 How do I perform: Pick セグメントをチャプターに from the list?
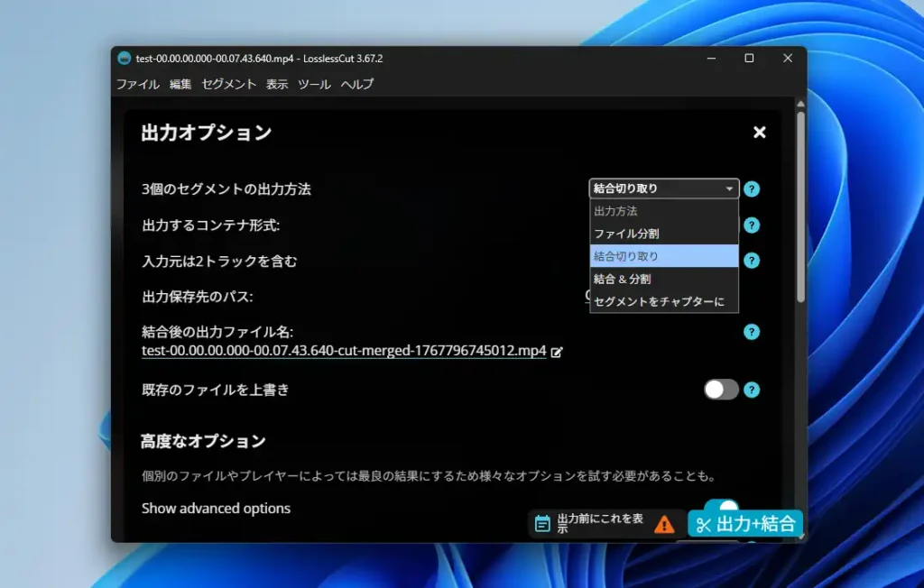659,302
